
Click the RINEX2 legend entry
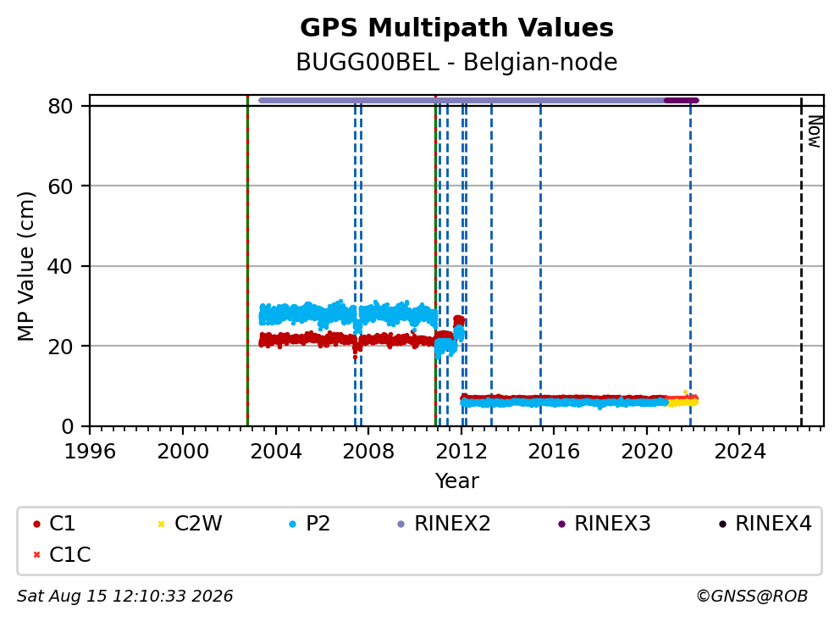tap(444, 524)
